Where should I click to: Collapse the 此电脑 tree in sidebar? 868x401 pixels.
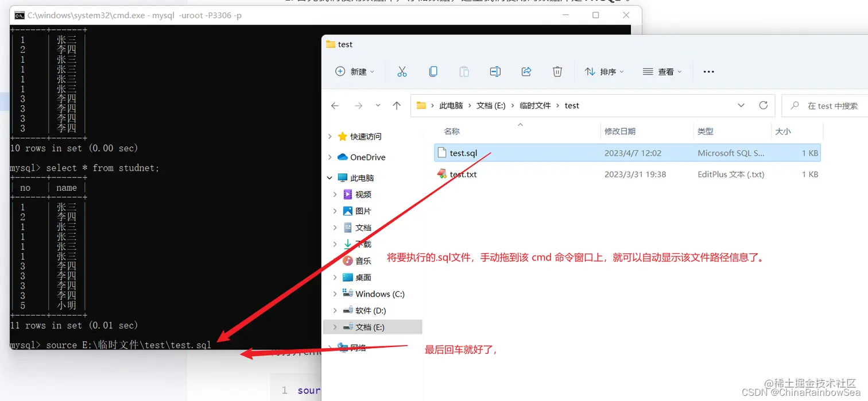(x=330, y=178)
